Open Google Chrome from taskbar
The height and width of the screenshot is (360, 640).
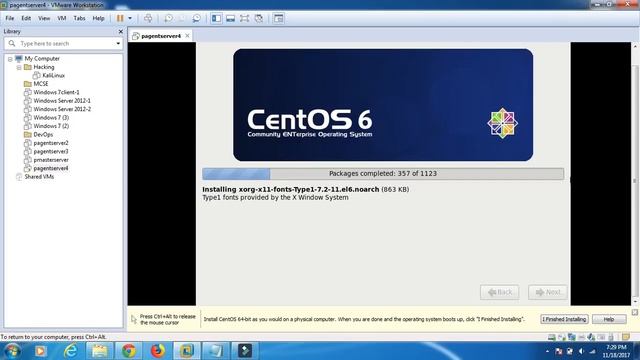[x=129, y=351]
